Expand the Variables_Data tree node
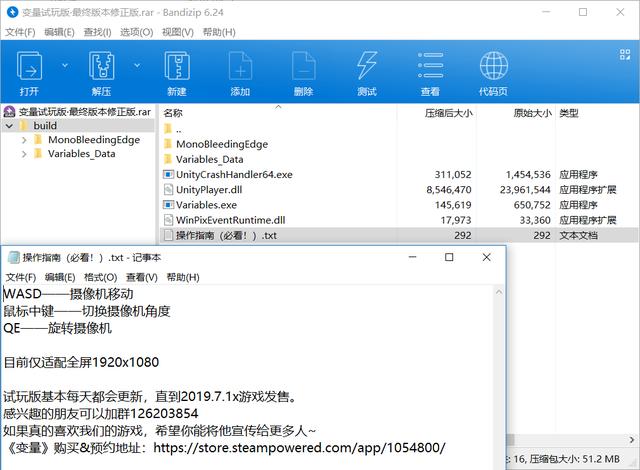This screenshot has height=470, width=640. point(24,154)
